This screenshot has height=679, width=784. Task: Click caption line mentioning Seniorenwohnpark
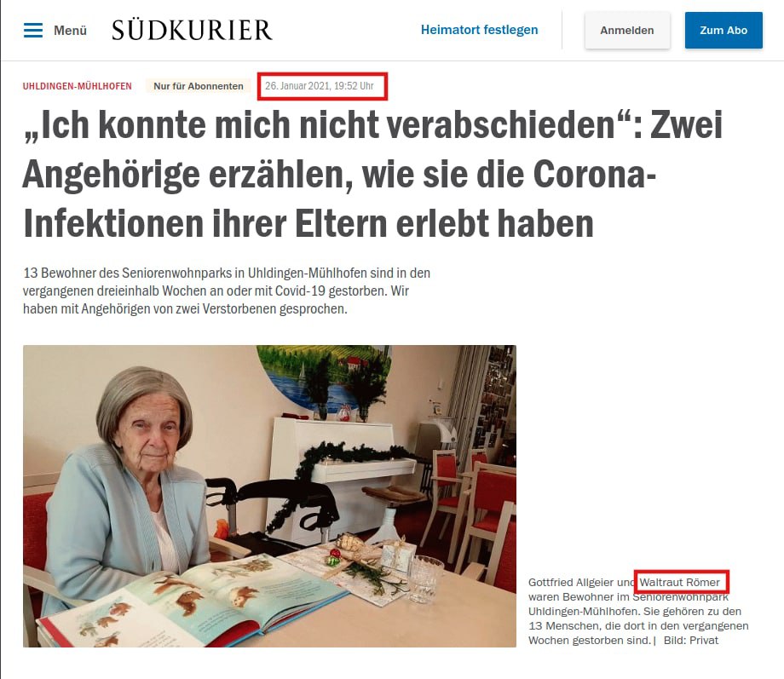(x=629, y=597)
